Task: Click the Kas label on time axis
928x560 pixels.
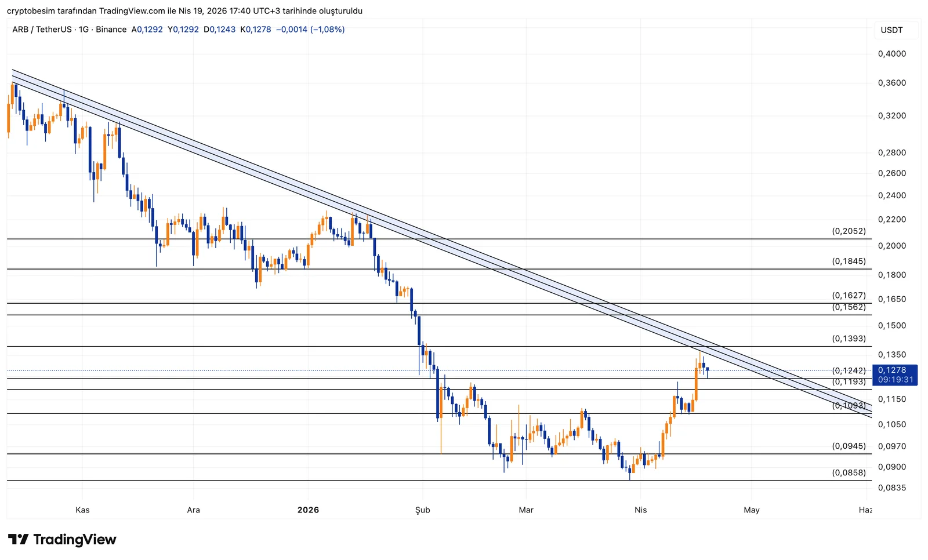Action: click(82, 510)
